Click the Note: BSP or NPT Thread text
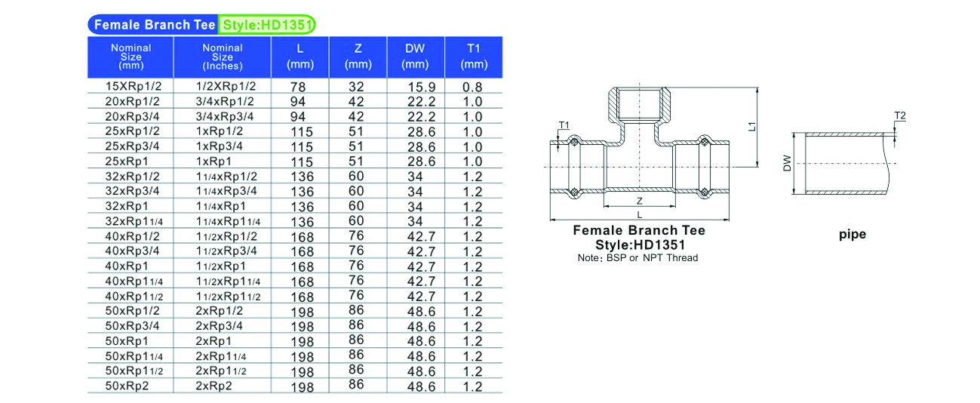 (637, 258)
